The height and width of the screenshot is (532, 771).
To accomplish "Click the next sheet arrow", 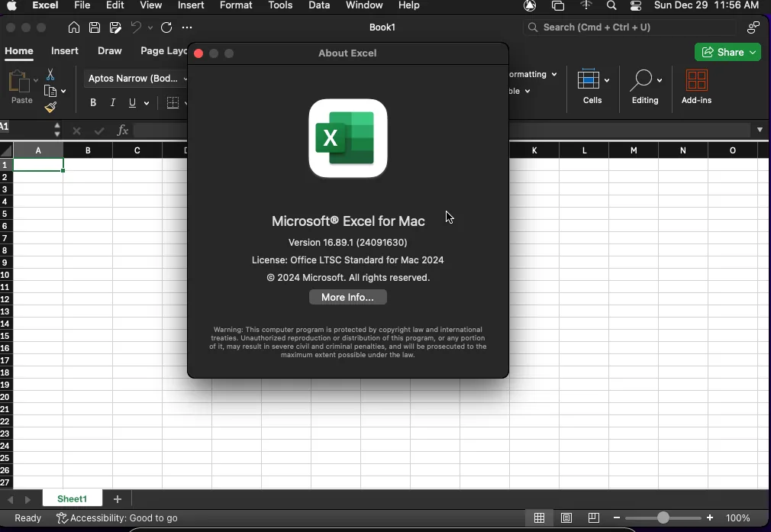I will [x=27, y=499].
